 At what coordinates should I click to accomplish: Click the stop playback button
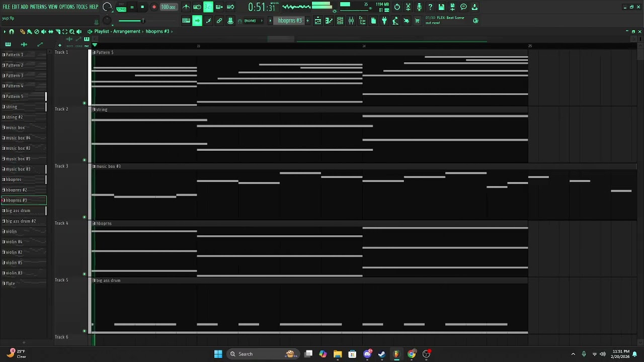coord(142,7)
